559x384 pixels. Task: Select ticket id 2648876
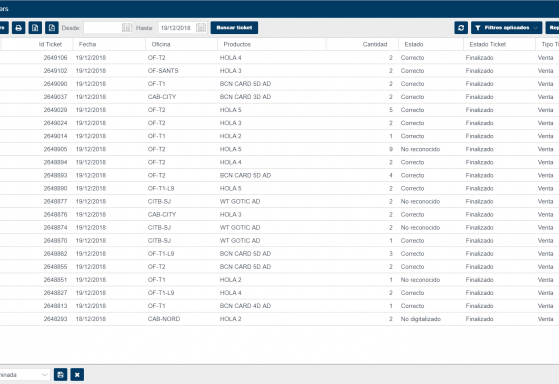click(x=55, y=214)
